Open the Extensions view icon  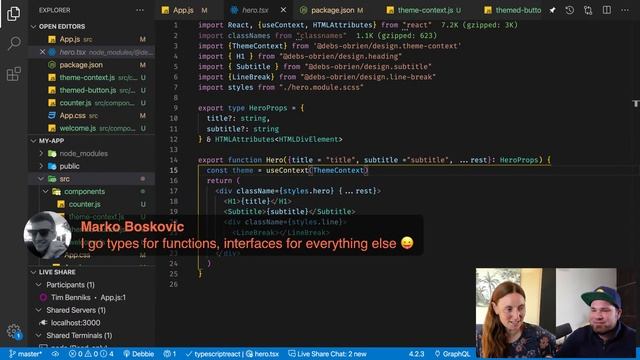pyautogui.click(x=13, y=74)
